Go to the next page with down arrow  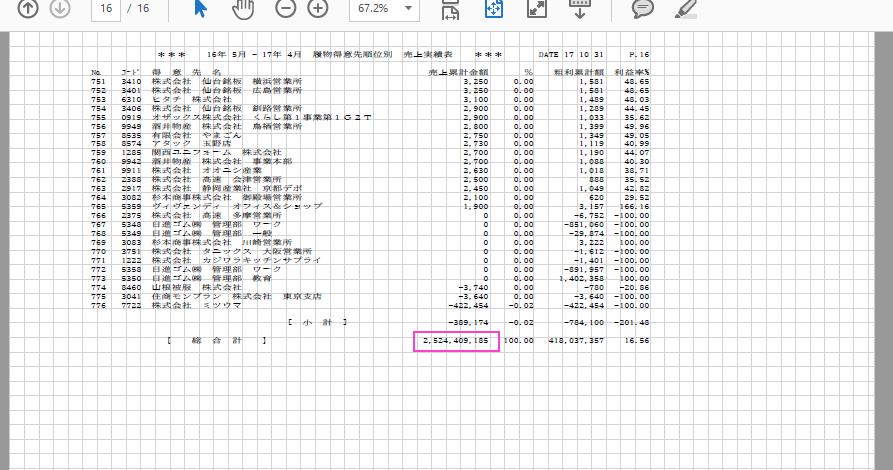[60, 8]
